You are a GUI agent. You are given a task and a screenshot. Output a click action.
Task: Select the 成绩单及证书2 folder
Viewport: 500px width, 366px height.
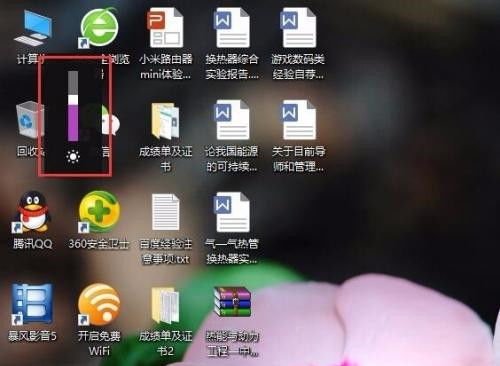coord(165,305)
